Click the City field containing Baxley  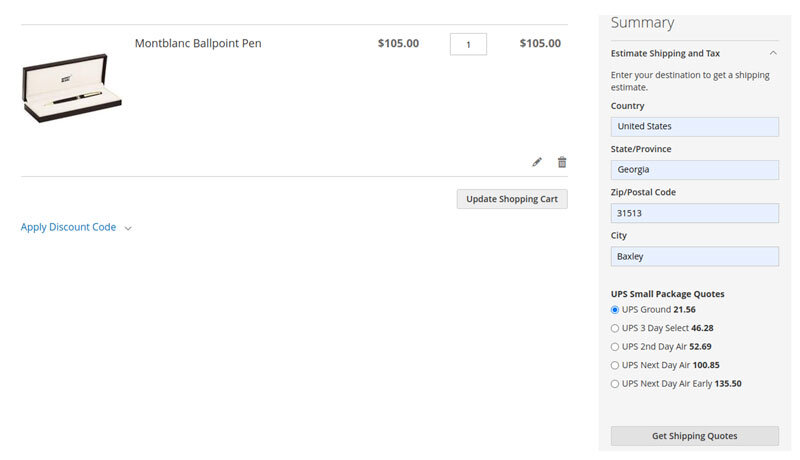click(694, 257)
